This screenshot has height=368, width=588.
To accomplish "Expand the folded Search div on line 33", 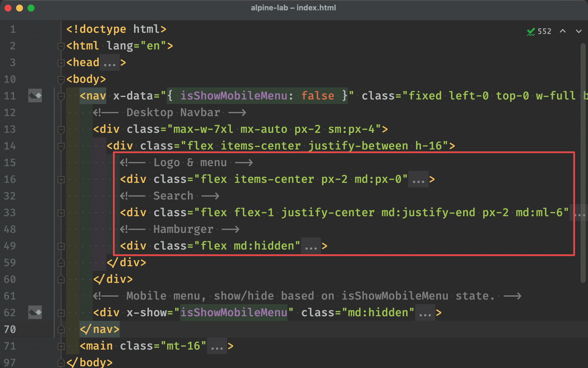I will (x=61, y=213).
